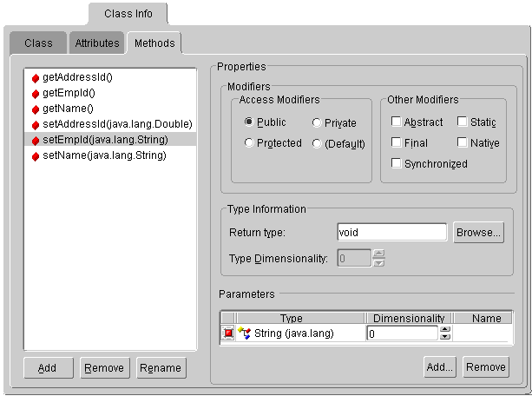Viewport: 532px width, 396px height.
Task: Select the Public access modifier
Action: (249, 122)
